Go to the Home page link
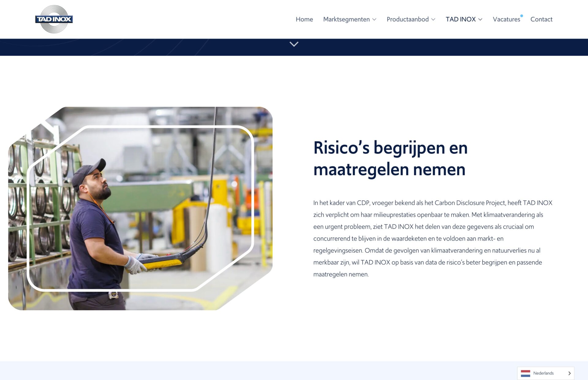588x380 pixels. [x=304, y=19]
